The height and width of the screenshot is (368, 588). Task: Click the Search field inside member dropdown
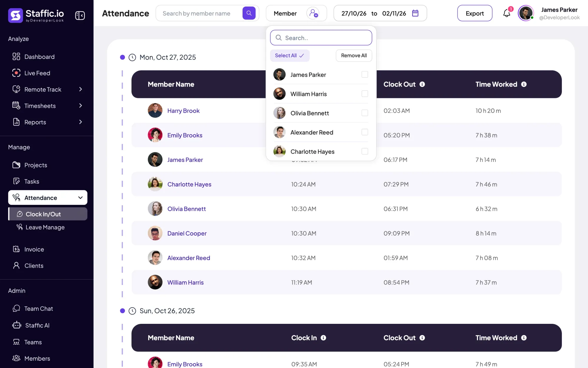[321, 38]
